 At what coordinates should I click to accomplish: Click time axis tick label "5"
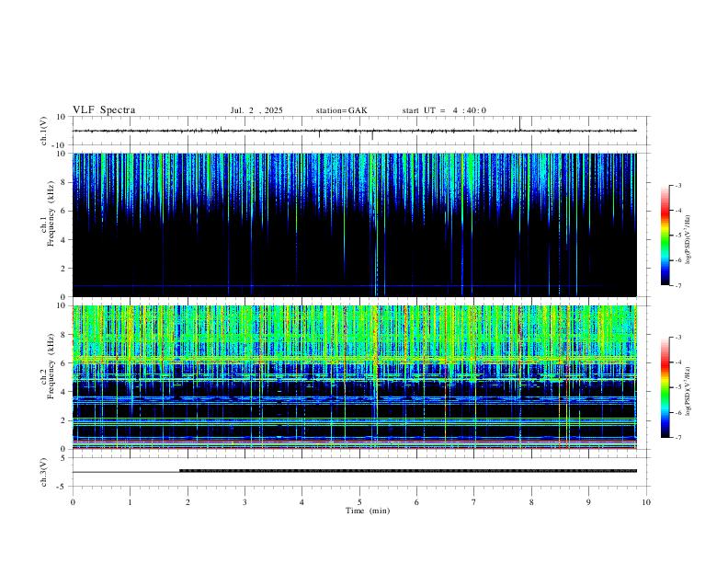[x=359, y=502]
